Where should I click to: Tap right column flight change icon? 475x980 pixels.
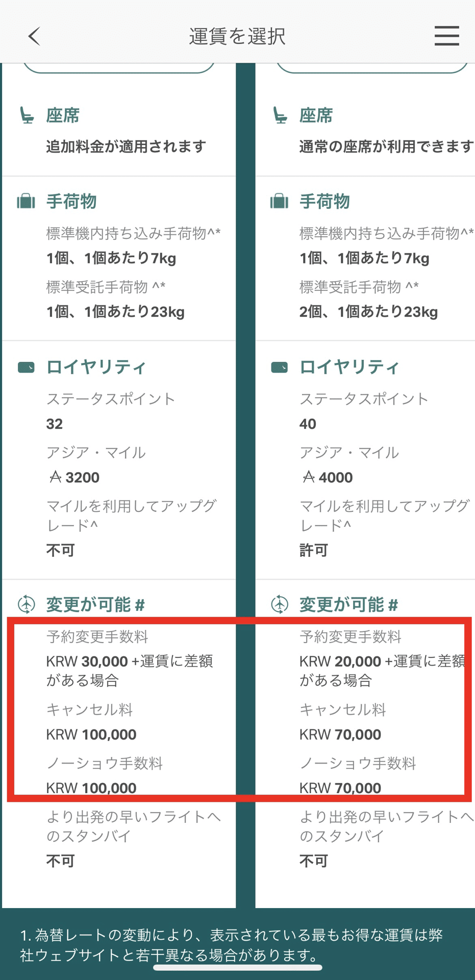pos(280,604)
